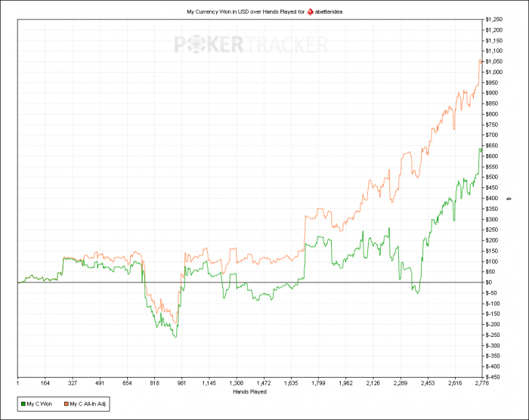
Task: Click the x-axis tick label 1,472
Action: tap(264, 383)
